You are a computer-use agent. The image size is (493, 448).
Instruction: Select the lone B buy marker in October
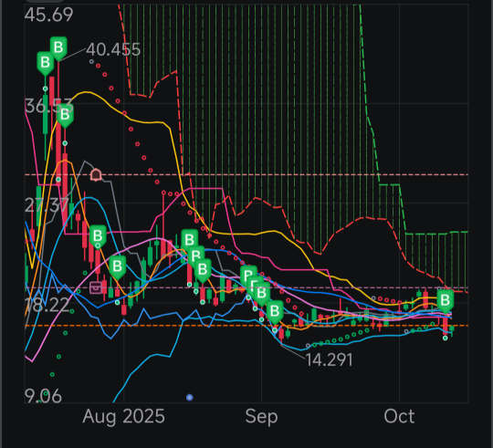pyautogui.click(x=445, y=301)
